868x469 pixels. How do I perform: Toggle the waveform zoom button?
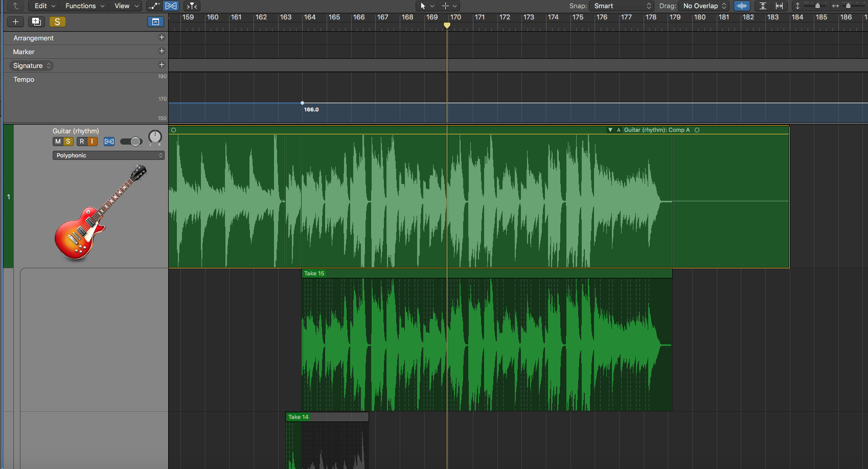pos(742,6)
